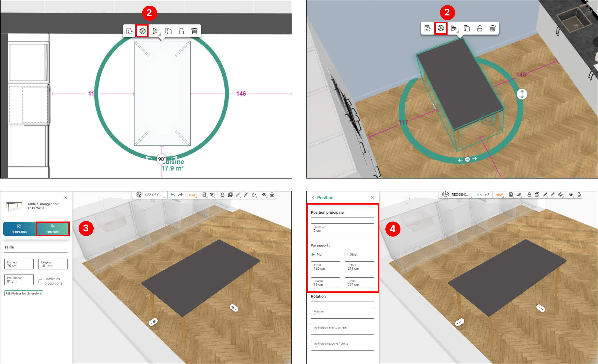598x364 pixels.
Task: Open settings gear in top 3D view toolbar
Action: 441,28
